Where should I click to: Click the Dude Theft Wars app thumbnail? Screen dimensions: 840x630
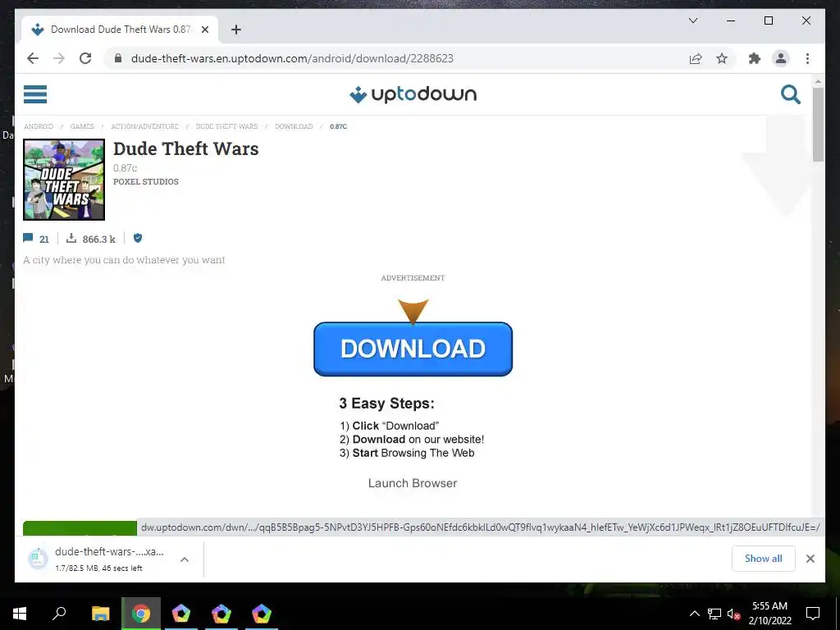click(x=64, y=180)
